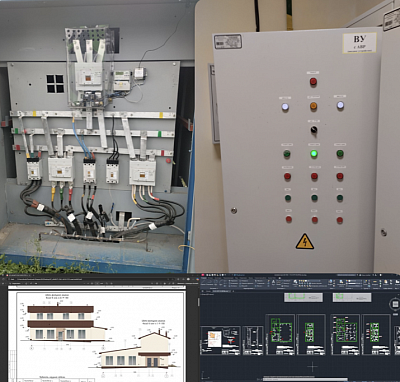Toggle the PDF viewer sidebar button
Image resolution: width=400 pixels, height=382 pixels.
(3, 283)
